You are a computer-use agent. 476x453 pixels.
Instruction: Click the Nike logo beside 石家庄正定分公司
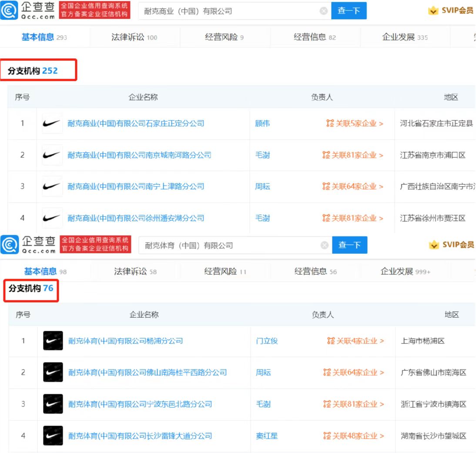[x=52, y=123]
